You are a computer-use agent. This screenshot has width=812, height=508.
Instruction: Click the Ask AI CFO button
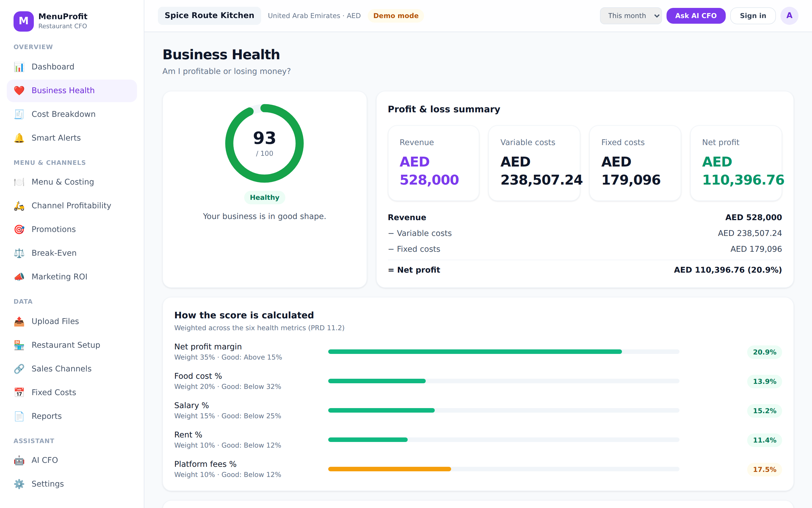click(x=696, y=16)
